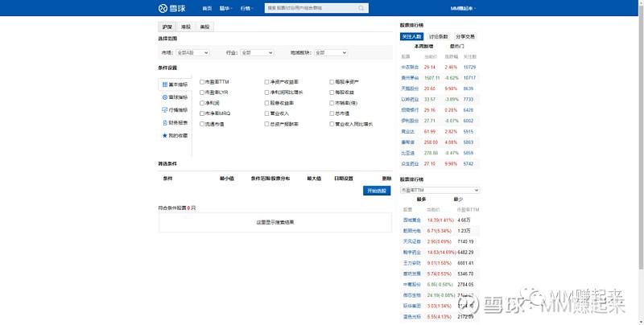Switch to the 沪深 tab
Screen dimensions: 644x325
(x=167, y=27)
